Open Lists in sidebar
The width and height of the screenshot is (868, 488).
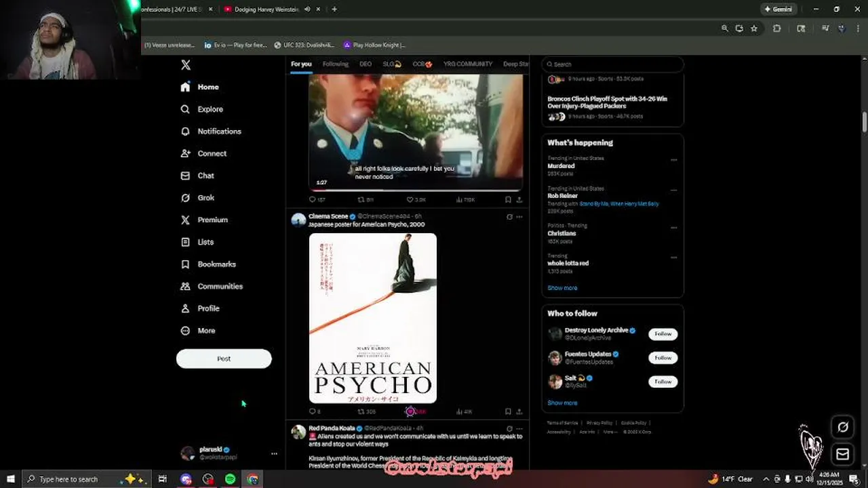point(197,242)
